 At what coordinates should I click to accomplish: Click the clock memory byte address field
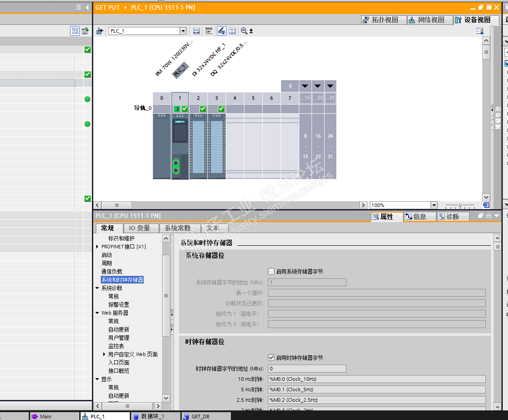point(307,369)
